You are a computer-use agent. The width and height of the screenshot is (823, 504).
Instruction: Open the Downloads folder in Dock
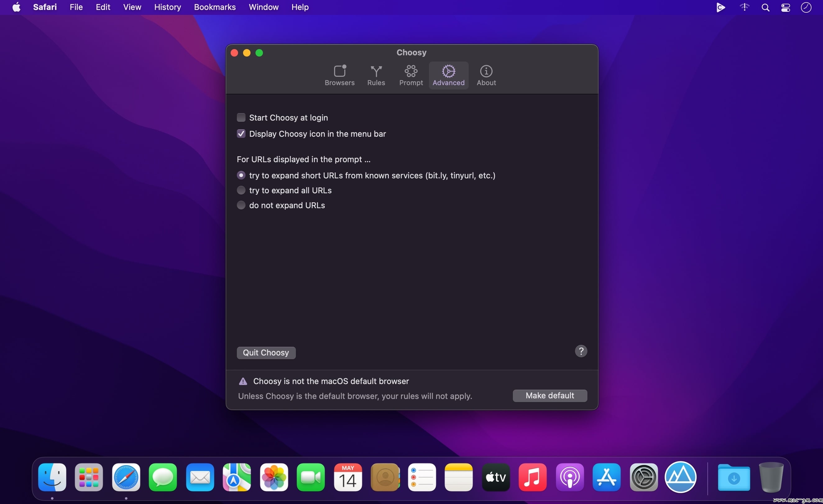point(734,477)
